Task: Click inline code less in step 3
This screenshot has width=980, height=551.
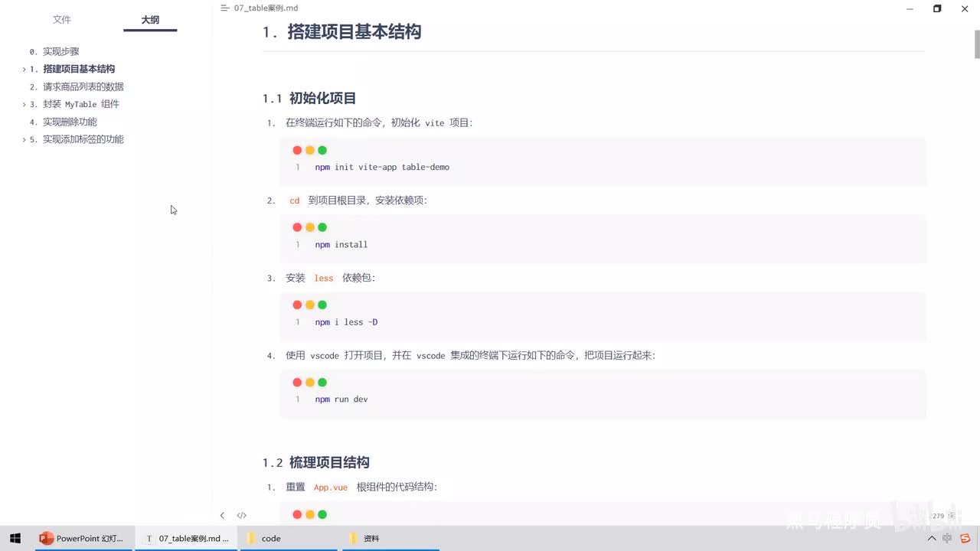Action: coord(324,278)
